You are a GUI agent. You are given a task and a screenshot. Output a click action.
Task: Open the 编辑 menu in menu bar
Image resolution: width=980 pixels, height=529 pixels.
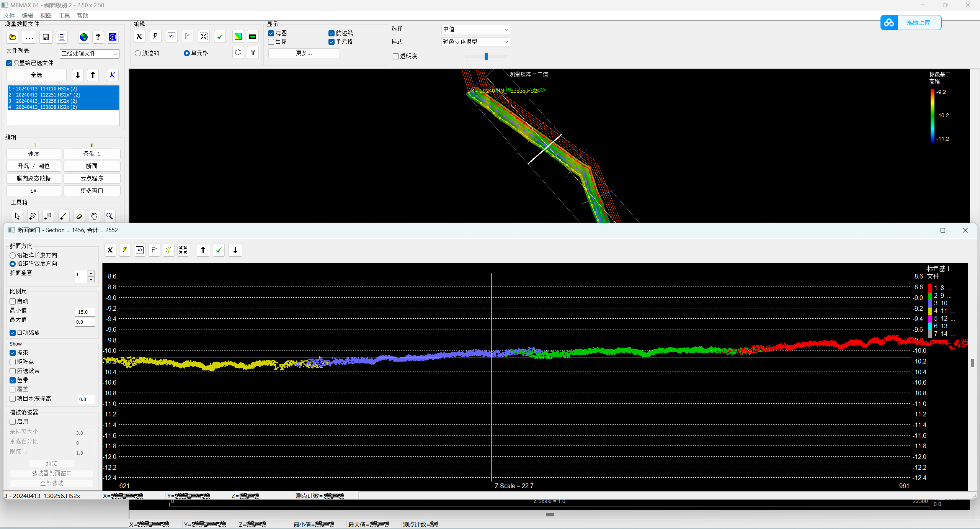[x=28, y=16]
